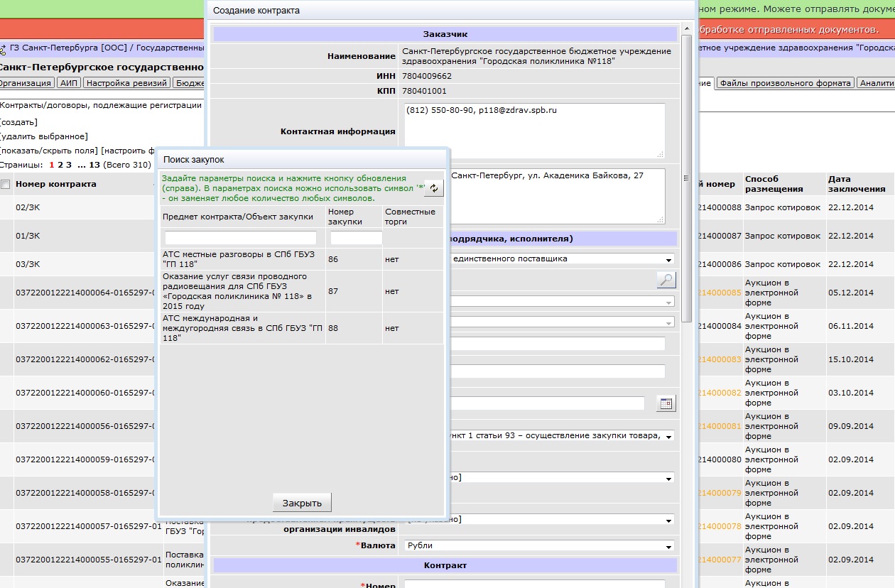Click the Создание контракта dialog title bar
895x588 pixels.
tap(451, 11)
